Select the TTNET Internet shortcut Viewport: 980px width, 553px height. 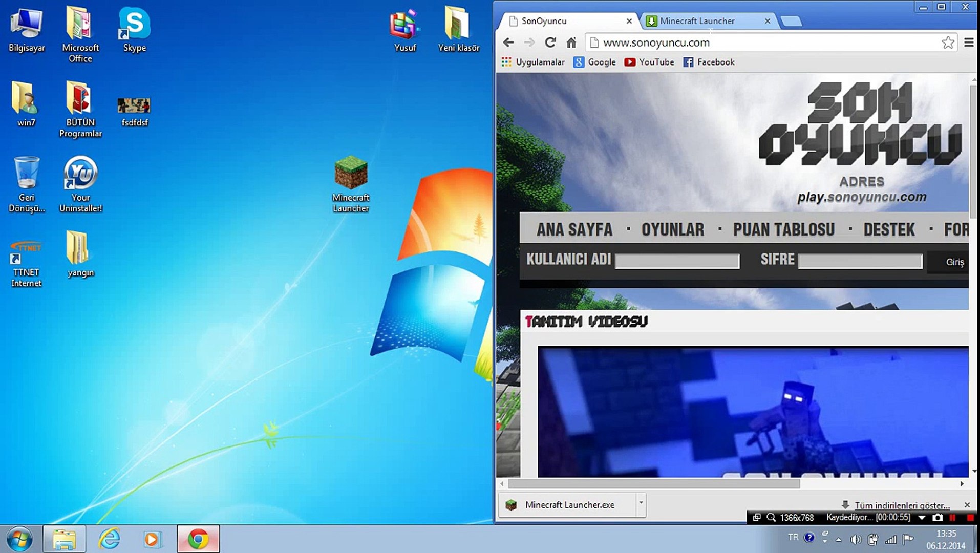click(26, 263)
